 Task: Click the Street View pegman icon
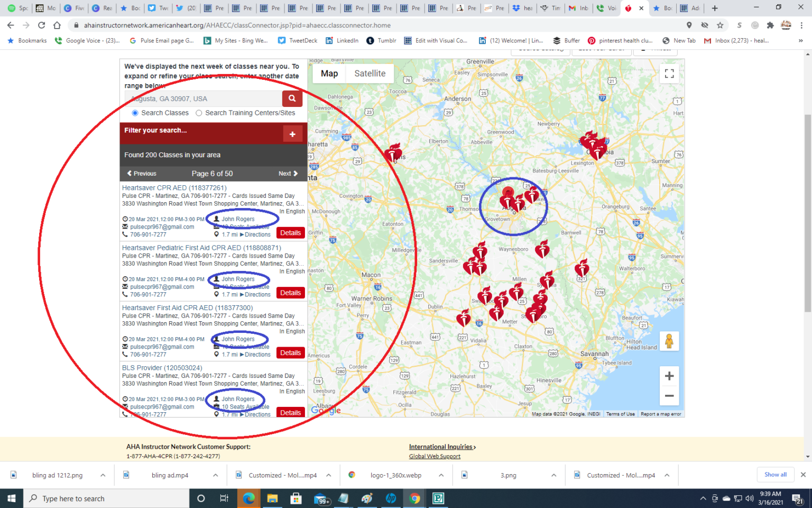click(669, 341)
